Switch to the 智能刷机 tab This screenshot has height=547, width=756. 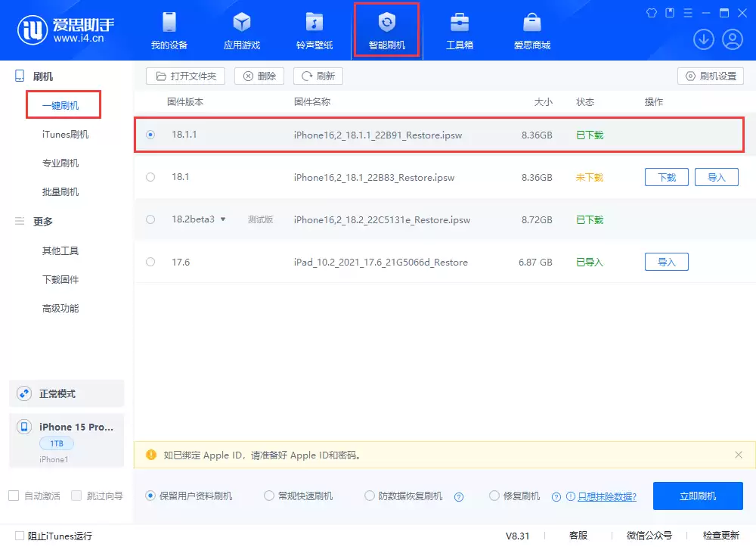(x=386, y=30)
